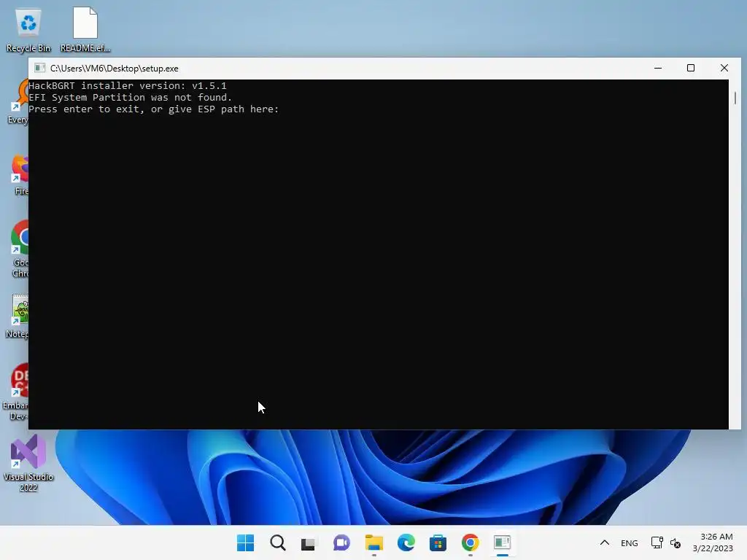Image resolution: width=747 pixels, height=560 pixels.
Task: Click the Windows Start button
Action: pyautogui.click(x=245, y=542)
